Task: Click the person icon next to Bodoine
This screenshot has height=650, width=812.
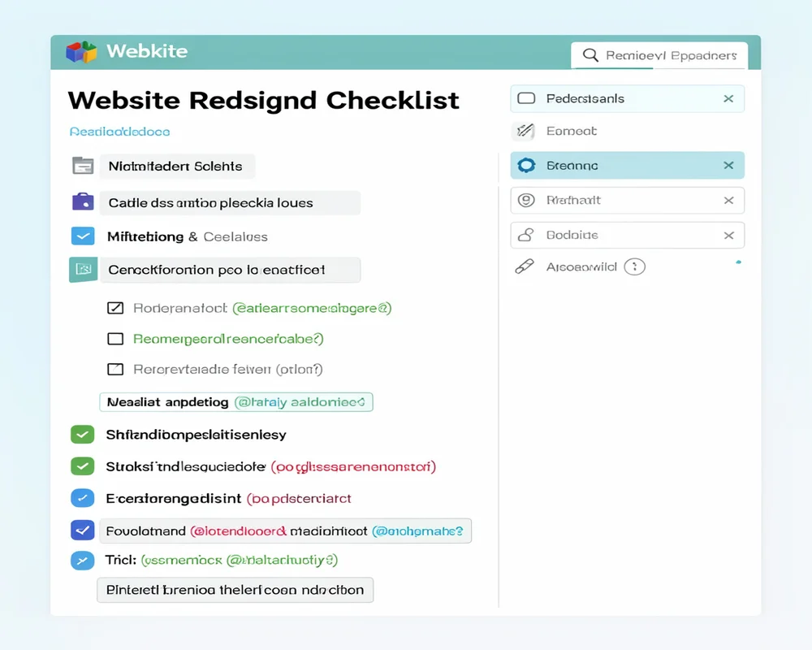Action: click(x=526, y=235)
